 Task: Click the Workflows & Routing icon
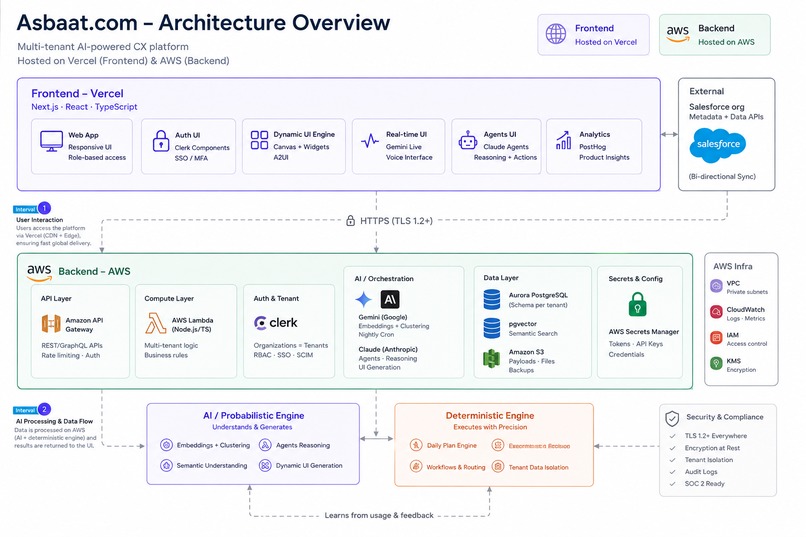click(x=416, y=467)
